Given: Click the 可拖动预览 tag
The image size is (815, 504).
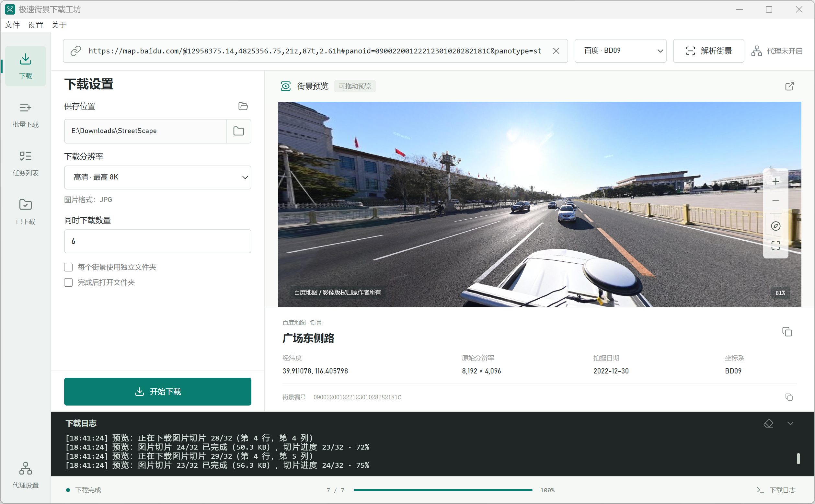Looking at the screenshot, I should pyautogui.click(x=355, y=86).
